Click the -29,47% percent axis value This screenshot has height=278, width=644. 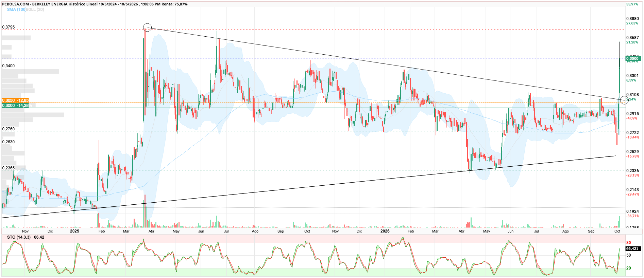(633, 194)
